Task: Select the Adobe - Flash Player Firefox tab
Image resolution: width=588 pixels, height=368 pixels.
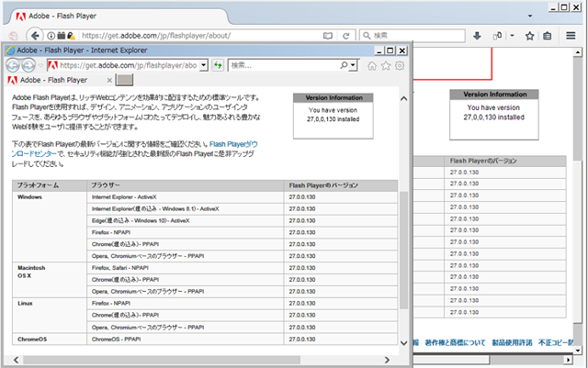Action: [x=117, y=17]
